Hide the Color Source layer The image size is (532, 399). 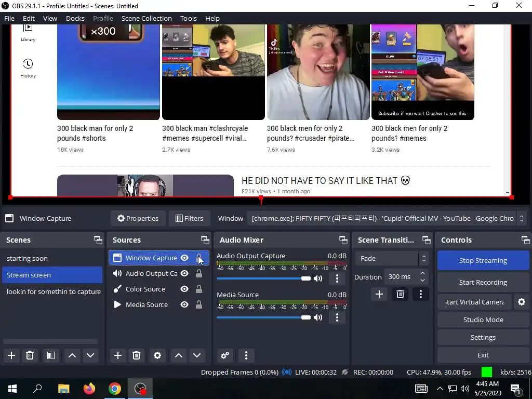(x=184, y=289)
